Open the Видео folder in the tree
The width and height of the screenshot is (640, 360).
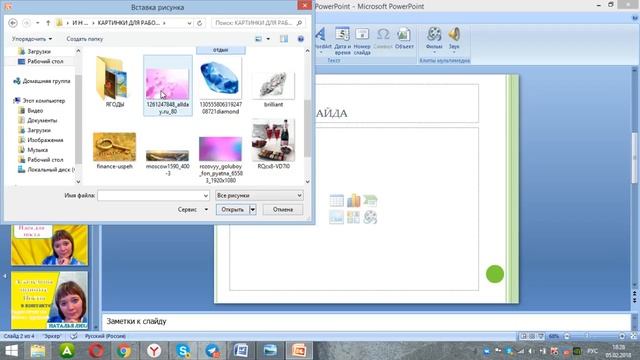31,111
